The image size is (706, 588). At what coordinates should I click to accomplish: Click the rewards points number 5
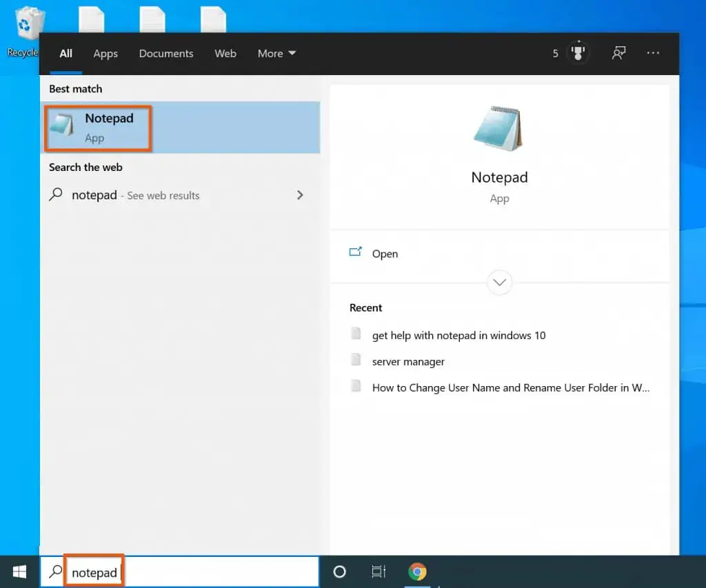[555, 54]
